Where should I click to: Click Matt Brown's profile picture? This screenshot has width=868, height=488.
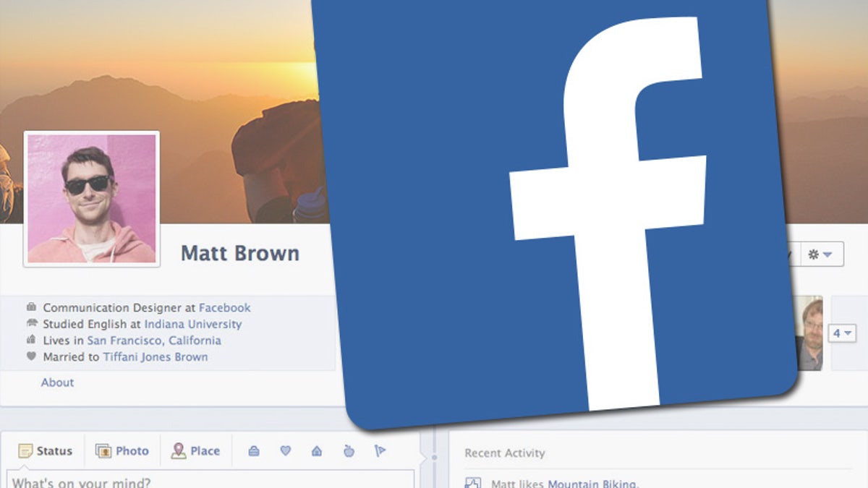click(x=92, y=199)
